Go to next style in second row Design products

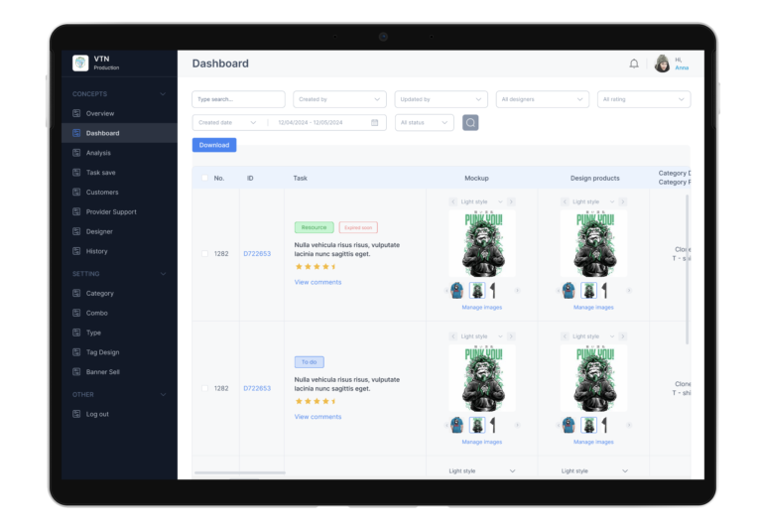tap(622, 336)
